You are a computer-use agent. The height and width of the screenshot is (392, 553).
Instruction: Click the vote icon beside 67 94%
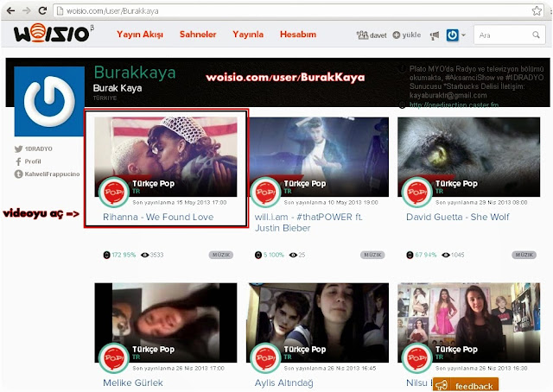pos(410,255)
